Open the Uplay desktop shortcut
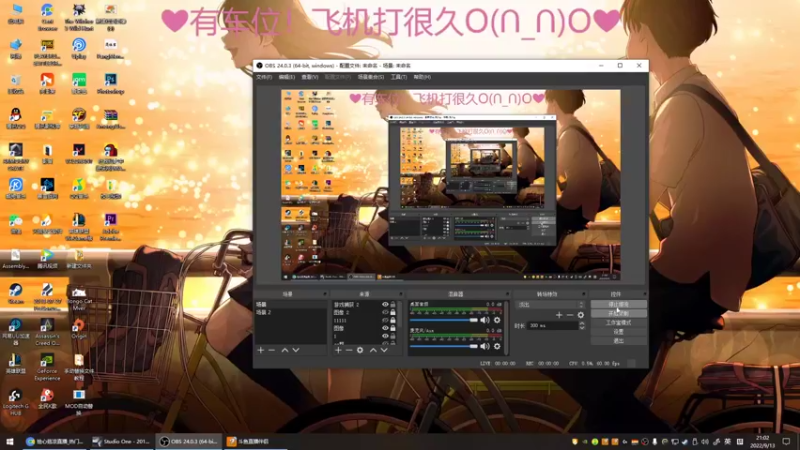800x450 pixels. 79,48
